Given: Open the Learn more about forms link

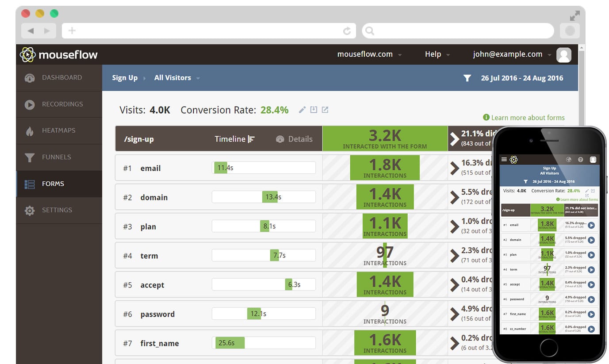Looking at the screenshot, I should coord(528,118).
